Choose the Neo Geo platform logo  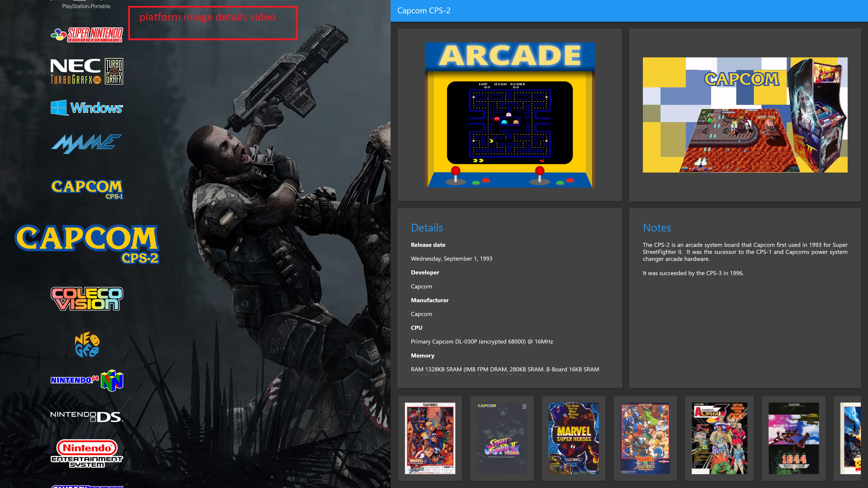[87, 345]
